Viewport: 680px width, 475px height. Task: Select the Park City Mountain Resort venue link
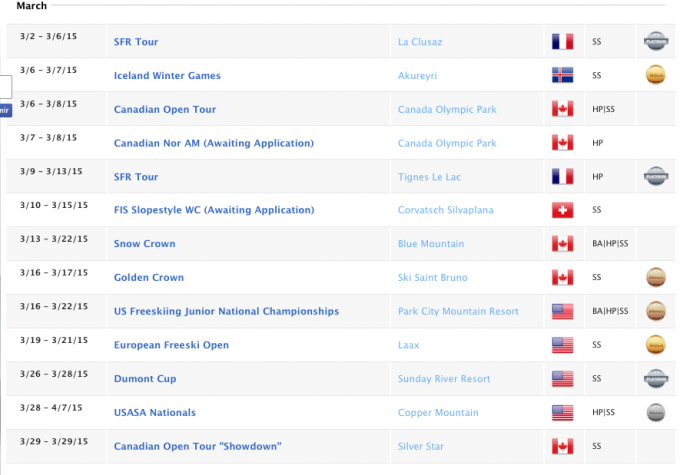click(458, 312)
